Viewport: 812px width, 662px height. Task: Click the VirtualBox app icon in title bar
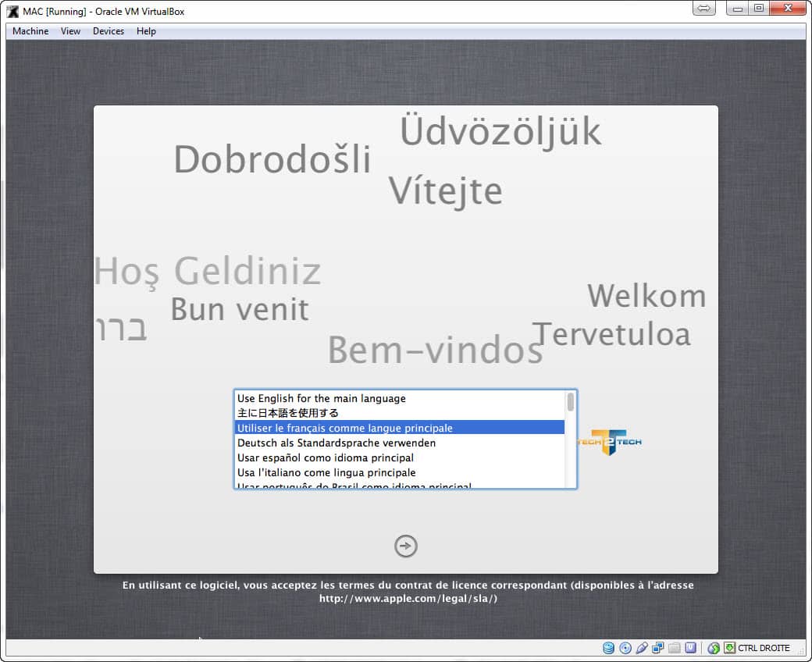[x=12, y=12]
